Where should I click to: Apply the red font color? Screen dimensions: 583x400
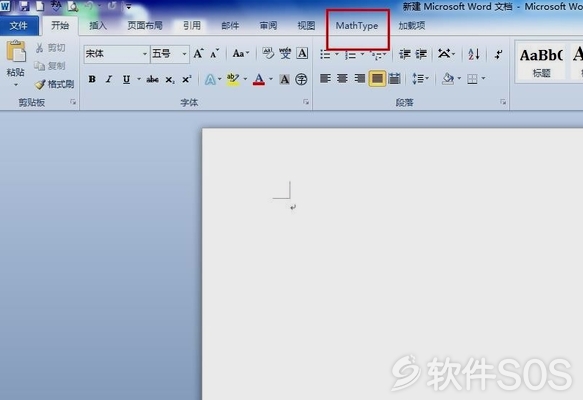pos(259,79)
